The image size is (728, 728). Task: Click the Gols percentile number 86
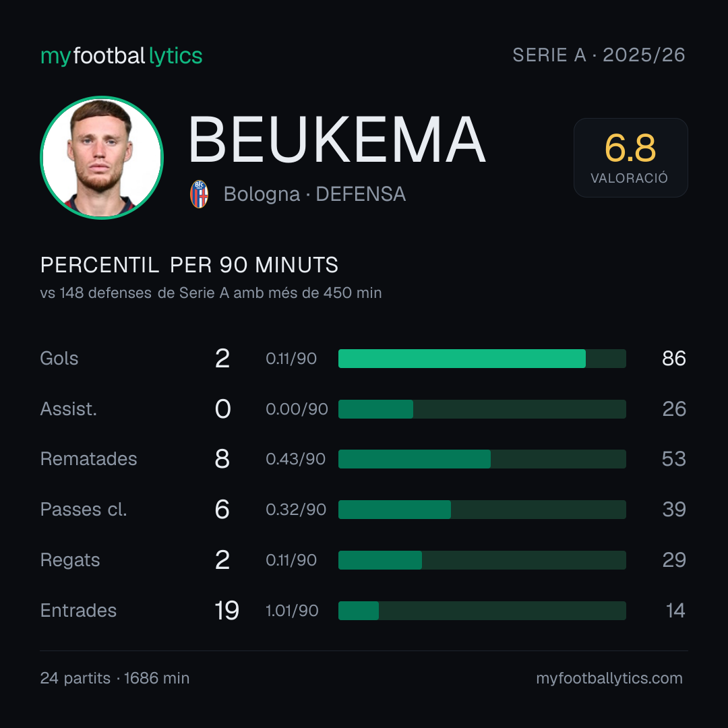pyautogui.click(x=674, y=359)
